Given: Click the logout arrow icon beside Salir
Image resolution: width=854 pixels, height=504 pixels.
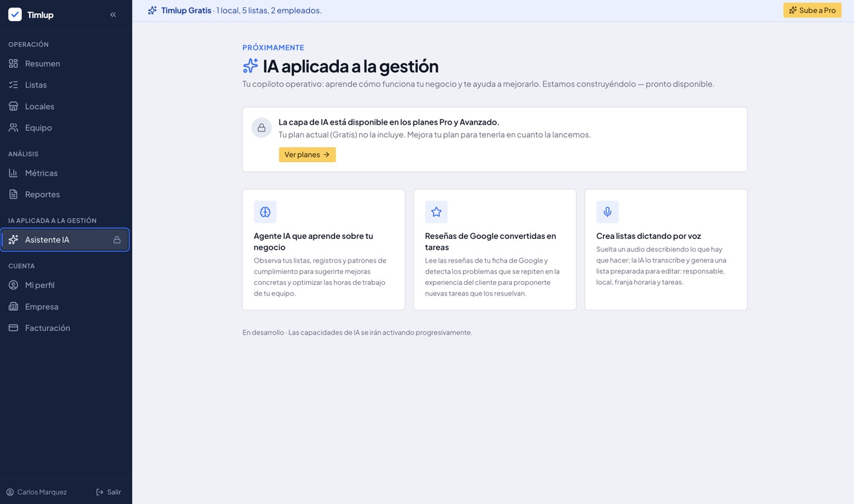Looking at the screenshot, I should [100, 492].
